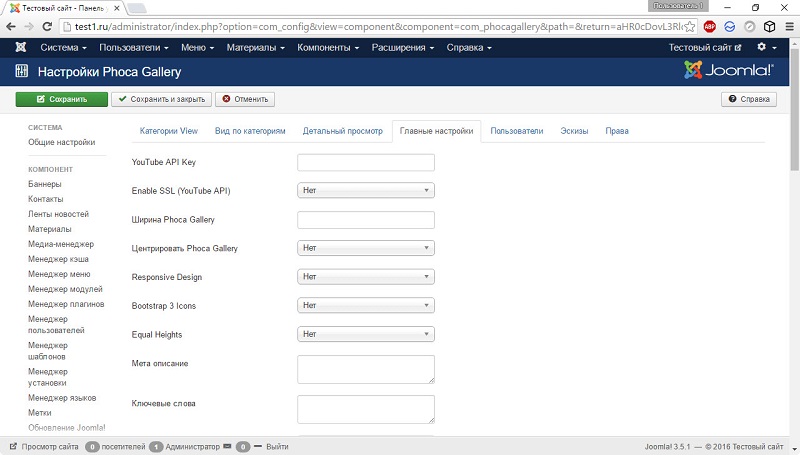The height and width of the screenshot is (455, 800).
Task: Click the Справка help button
Action: click(x=749, y=99)
